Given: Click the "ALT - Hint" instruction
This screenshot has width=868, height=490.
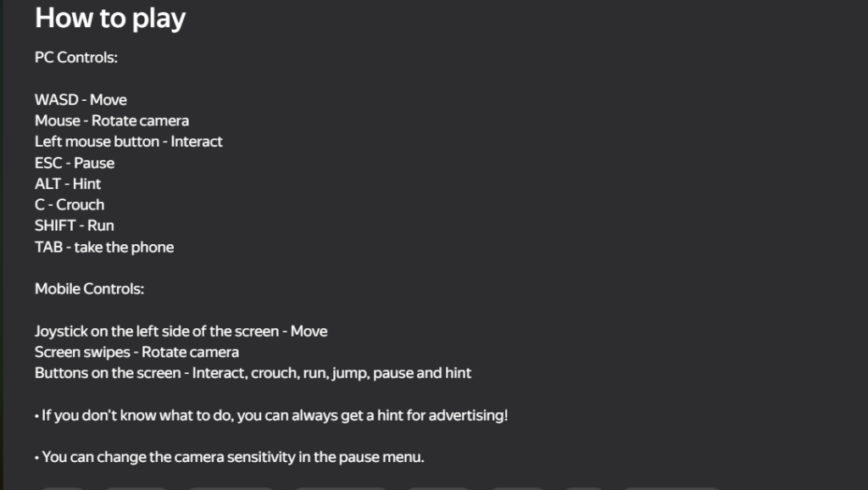Looking at the screenshot, I should tap(68, 184).
